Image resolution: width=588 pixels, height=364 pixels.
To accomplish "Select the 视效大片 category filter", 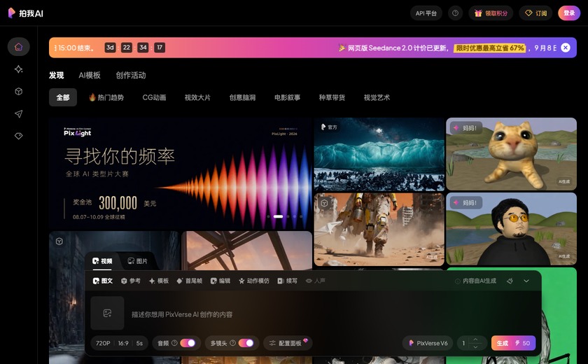I will tap(197, 97).
